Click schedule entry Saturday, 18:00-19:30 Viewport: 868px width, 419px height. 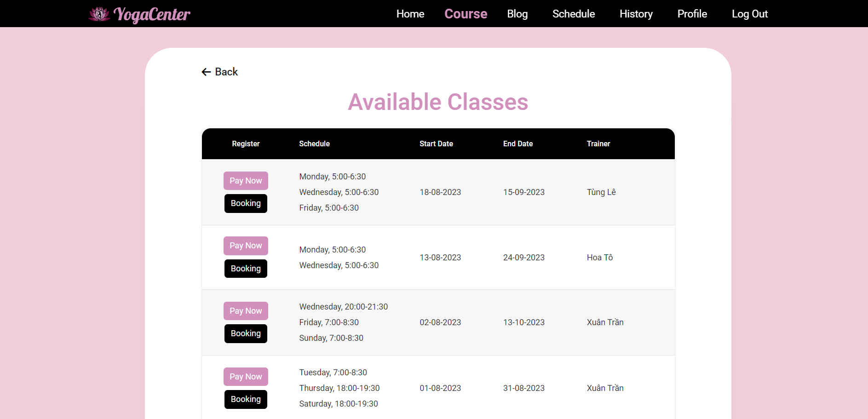pyautogui.click(x=339, y=404)
